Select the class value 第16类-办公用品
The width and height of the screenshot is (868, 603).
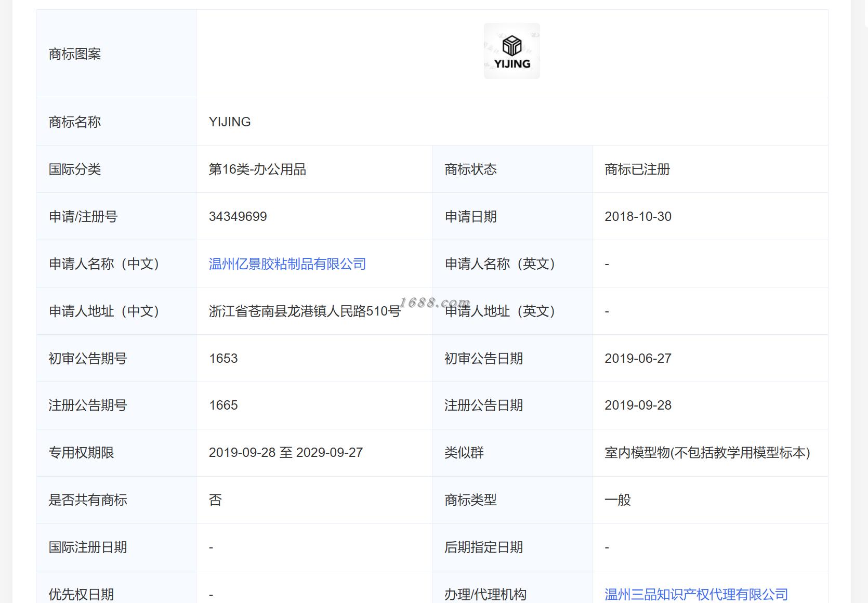point(257,169)
